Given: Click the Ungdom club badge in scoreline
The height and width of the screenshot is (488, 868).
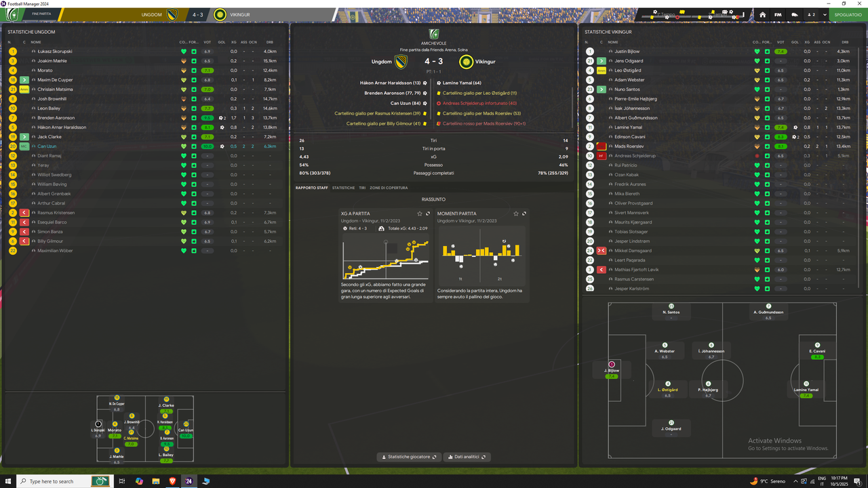Looking at the screenshot, I should point(403,62).
